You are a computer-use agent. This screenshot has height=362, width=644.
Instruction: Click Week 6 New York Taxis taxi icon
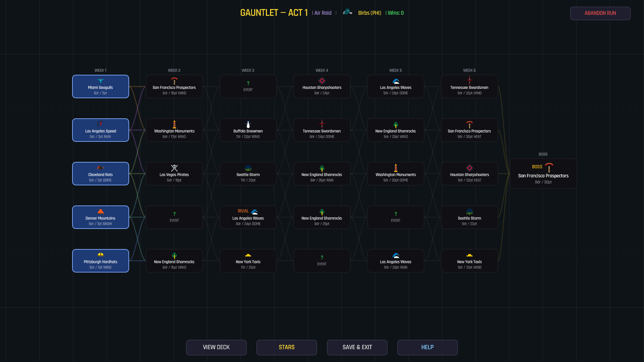[469, 255]
